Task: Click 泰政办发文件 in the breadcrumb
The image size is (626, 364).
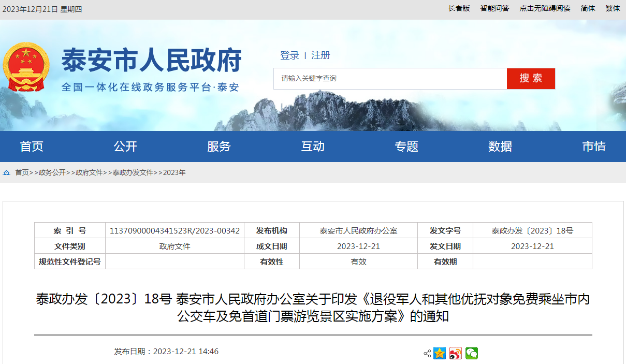Action: click(x=133, y=172)
